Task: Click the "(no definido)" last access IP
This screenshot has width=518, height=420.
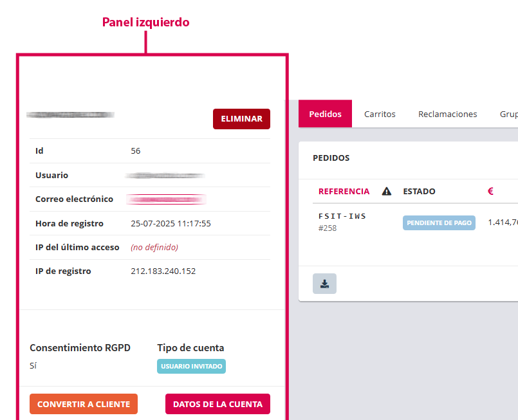Action: point(154,247)
